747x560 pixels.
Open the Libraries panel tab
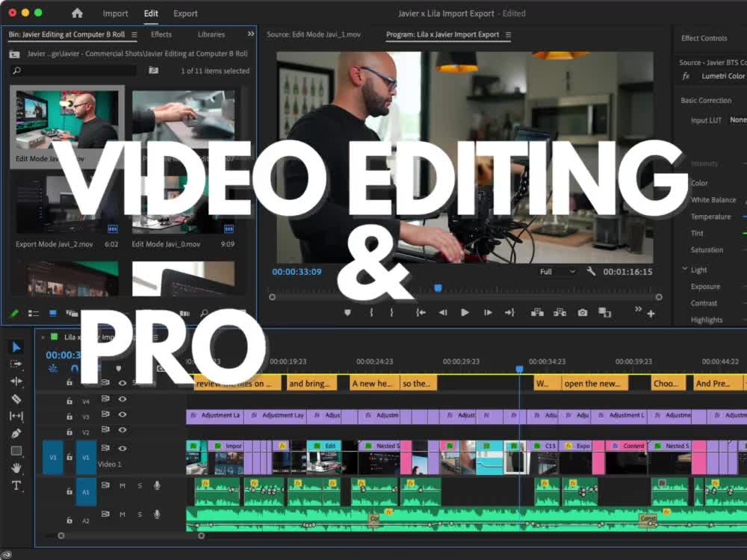tap(211, 34)
